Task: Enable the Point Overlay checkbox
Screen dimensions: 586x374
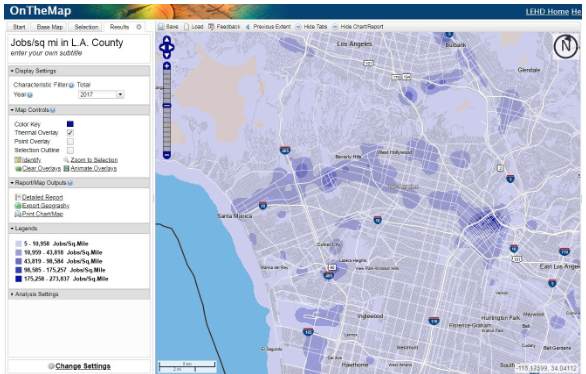Action: 70,142
